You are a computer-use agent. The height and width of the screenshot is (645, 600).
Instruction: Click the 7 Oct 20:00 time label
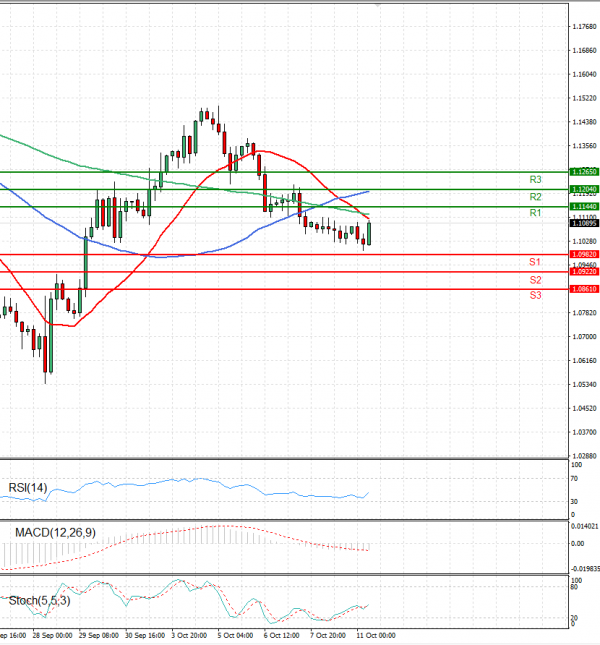tap(328, 636)
